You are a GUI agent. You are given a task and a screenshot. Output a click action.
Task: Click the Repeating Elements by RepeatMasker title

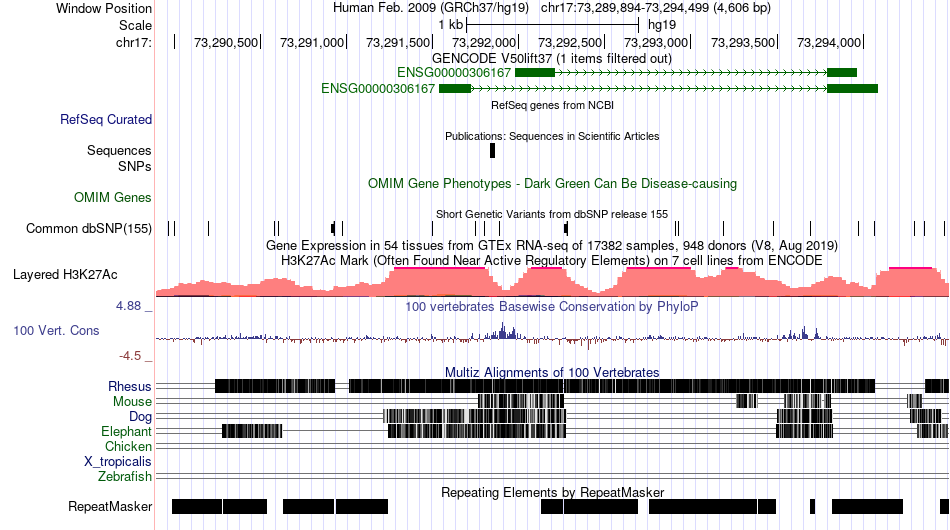coord(553,492)
